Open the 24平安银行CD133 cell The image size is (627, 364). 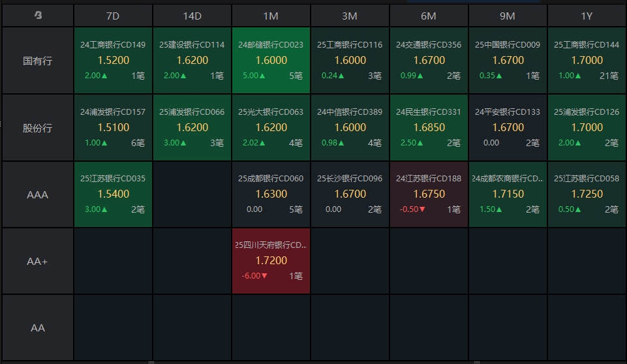(x=508, y=128)
